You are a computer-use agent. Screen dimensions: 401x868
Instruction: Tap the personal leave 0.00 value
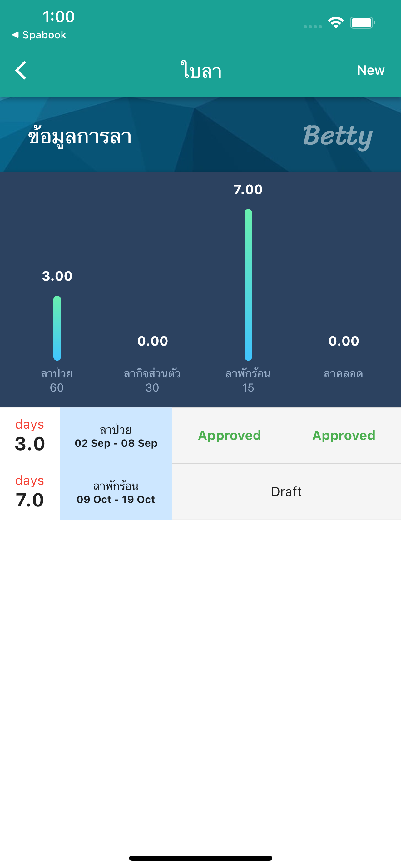click(x=152, y=341)
